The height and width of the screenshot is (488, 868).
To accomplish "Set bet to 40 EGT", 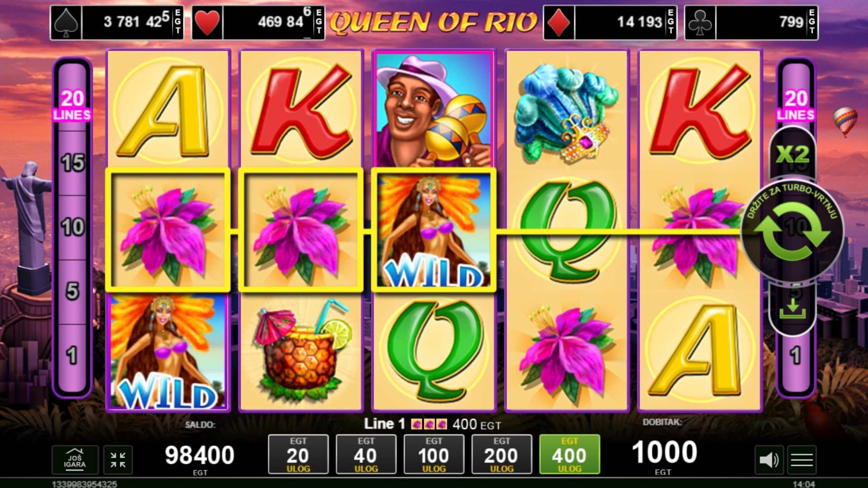I will 366,454.
